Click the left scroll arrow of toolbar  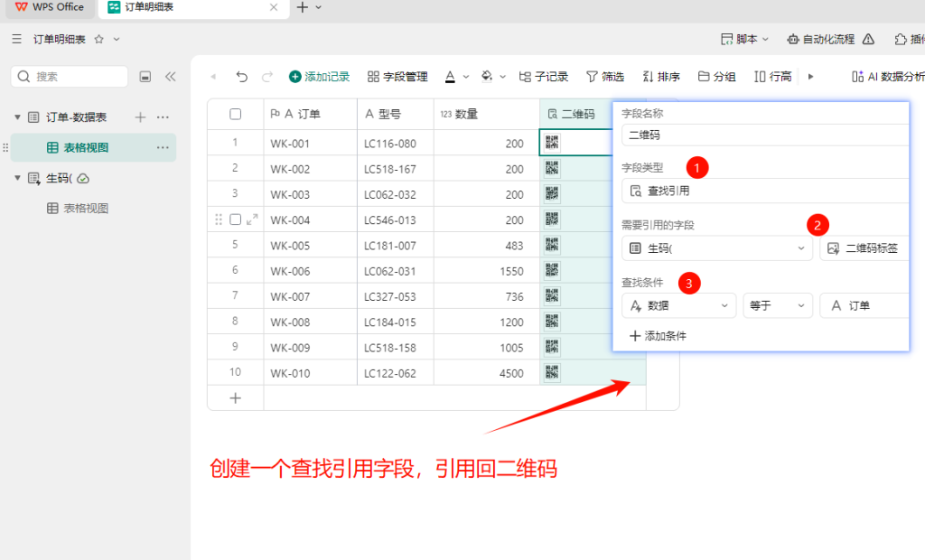click(x=213, y=77)
